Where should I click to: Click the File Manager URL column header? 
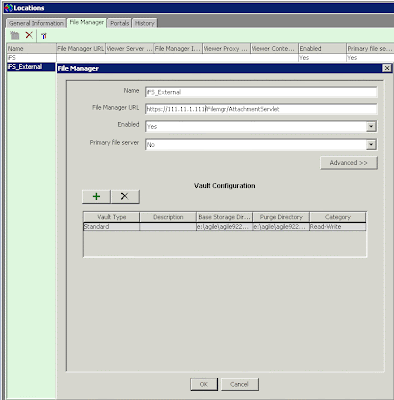pos(81,48)
